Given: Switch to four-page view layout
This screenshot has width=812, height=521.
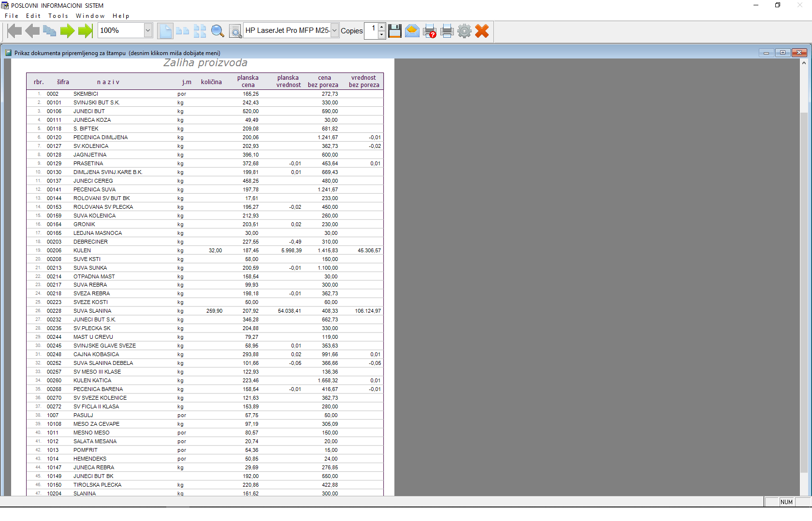Looking at the screenshot, I should (x=200, y=31).
